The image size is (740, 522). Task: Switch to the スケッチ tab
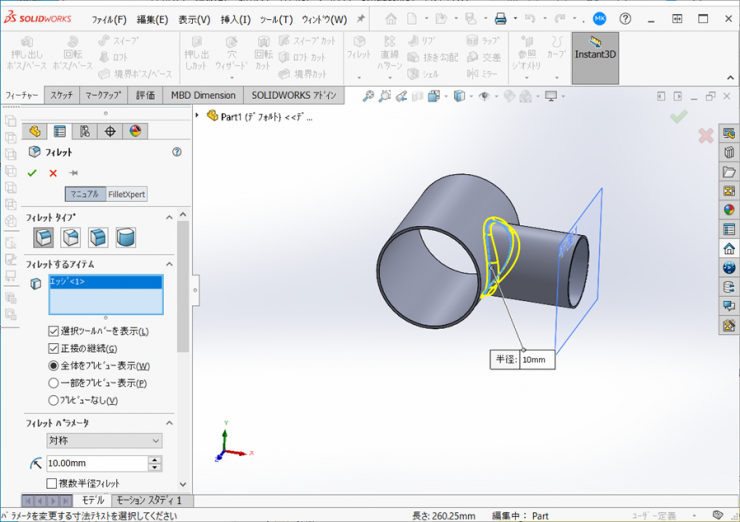tap(61, 95)
